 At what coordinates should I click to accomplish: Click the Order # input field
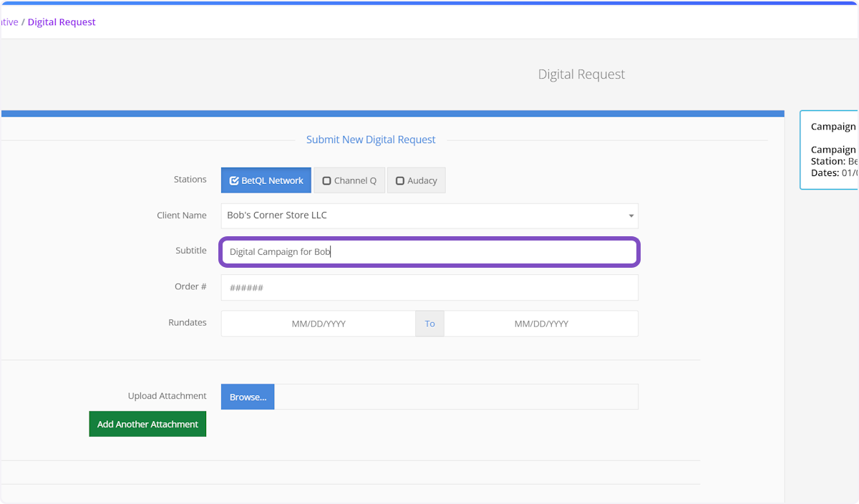pos(429,288)
